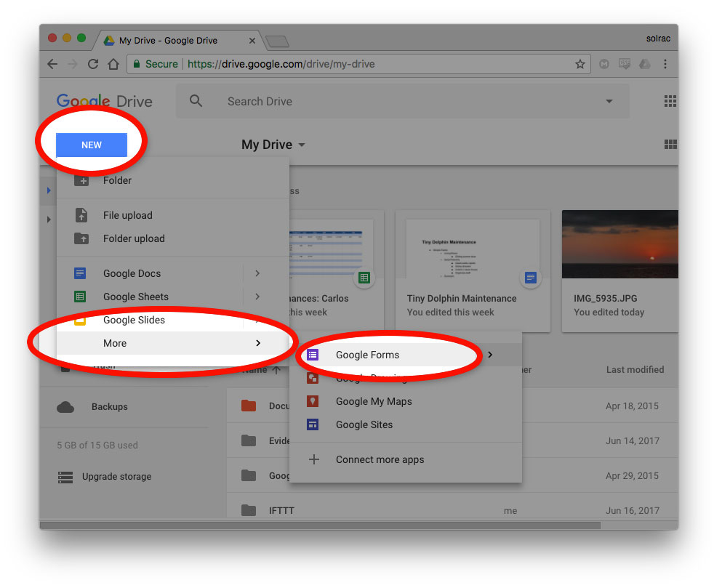Click the blue NEW button
Viewport: 722px width, 588px height.
(x=92, y=145)
